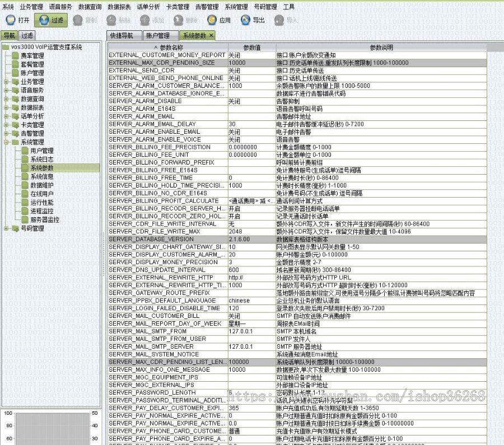Screen dimensions: 504x445
Task: Select the EXTERNAL_MAX_CDR_PENDING_SIZE row
Action: click(297, 63)
